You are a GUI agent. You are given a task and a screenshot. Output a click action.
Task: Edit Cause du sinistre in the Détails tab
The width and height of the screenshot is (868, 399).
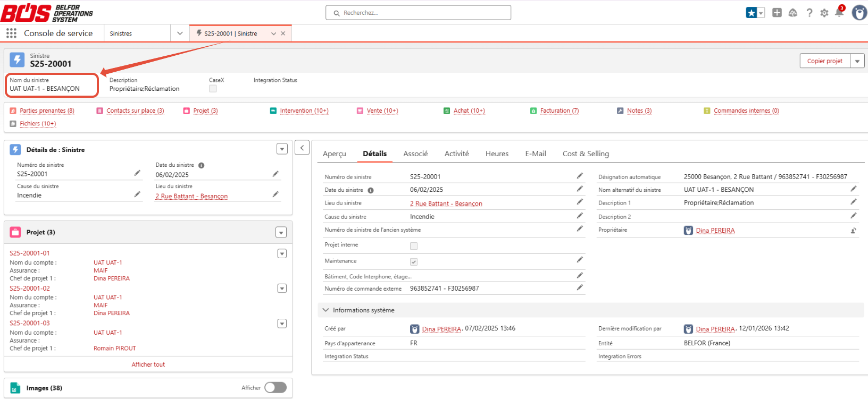click(x=580, y=216)
